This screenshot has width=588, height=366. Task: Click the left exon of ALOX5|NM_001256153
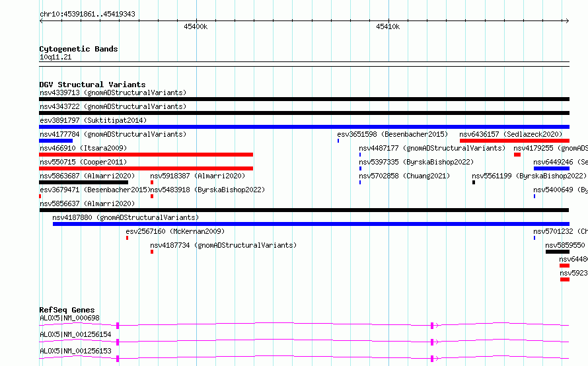click(x=118, y=359)
